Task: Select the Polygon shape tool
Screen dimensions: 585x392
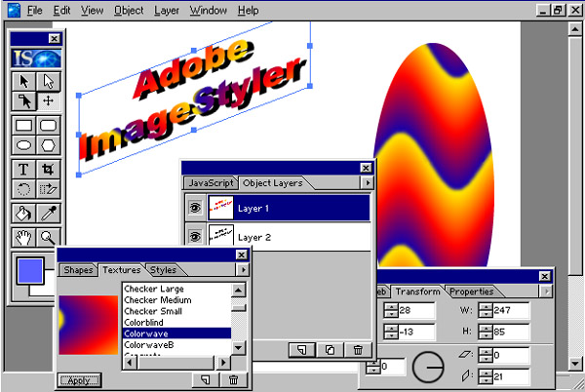Action: click(49, 145)
